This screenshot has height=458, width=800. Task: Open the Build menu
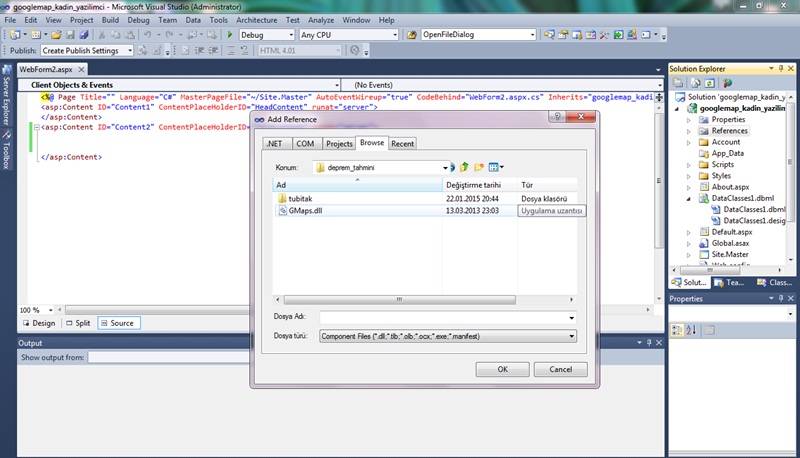[x=110, y=20]
